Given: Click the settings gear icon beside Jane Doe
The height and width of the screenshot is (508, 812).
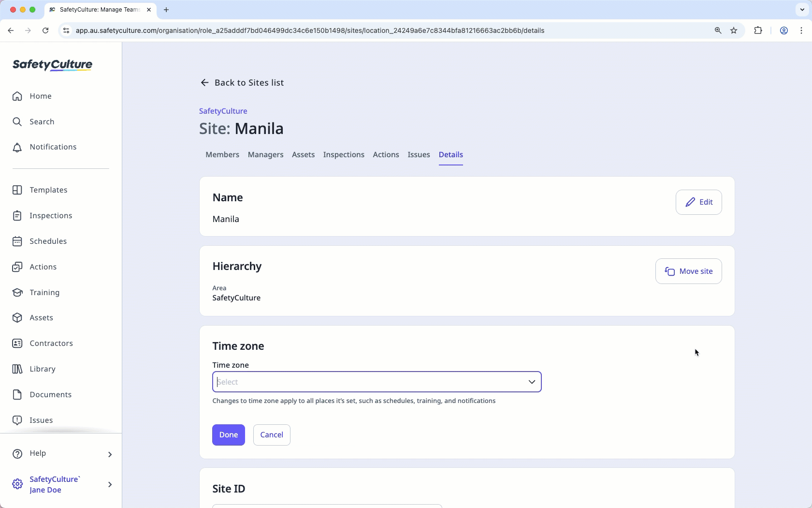Looking at the screenshot, I should click(x=17, y=484).
